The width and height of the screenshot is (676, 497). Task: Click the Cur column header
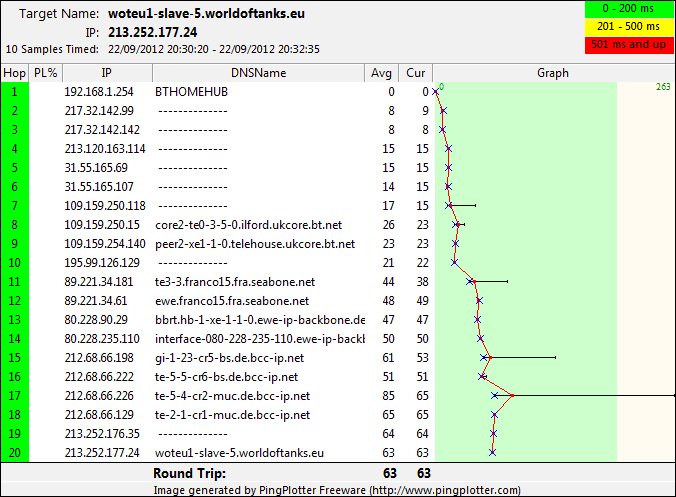(x=415, y=73)
